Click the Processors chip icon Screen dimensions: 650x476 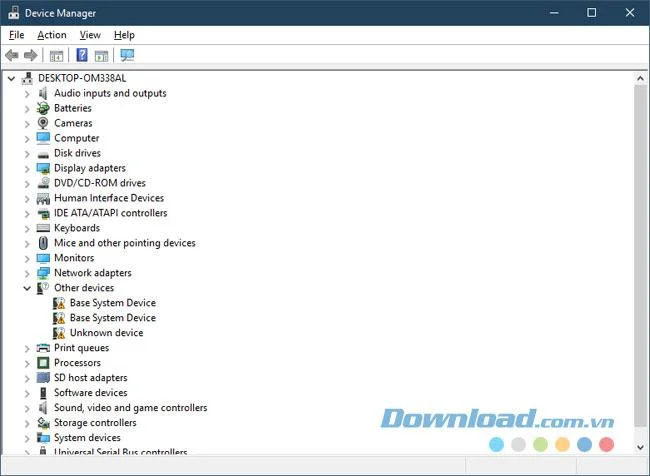(x=43, y=363)
